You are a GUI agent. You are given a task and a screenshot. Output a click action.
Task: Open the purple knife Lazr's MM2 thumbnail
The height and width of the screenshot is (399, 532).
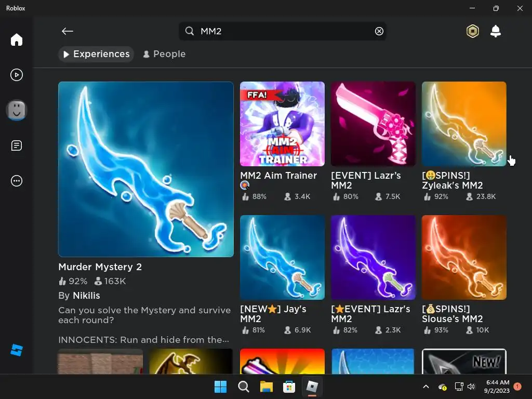tap(373, 257)
